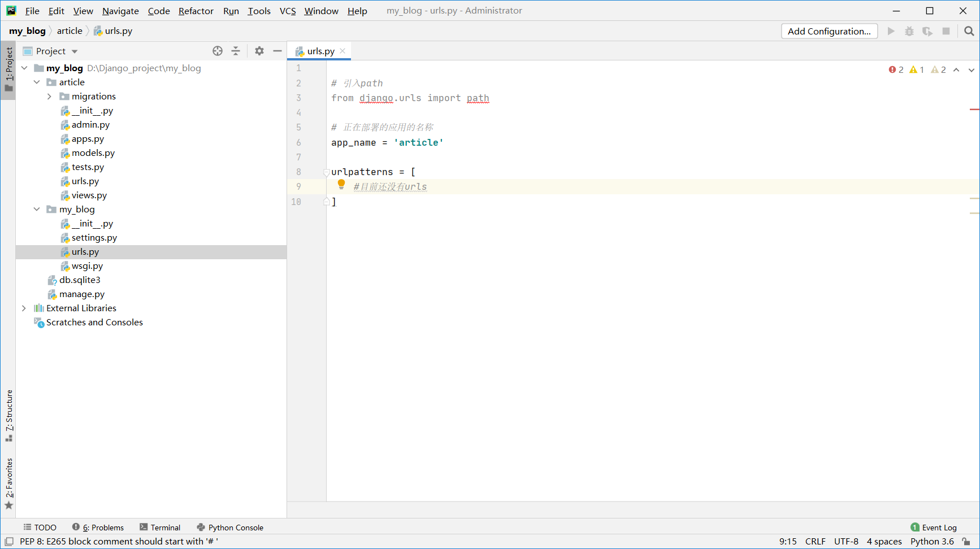This screenshot has height=549, width=980.
Task: Open the Tools menu
Action: click(259, 11)
